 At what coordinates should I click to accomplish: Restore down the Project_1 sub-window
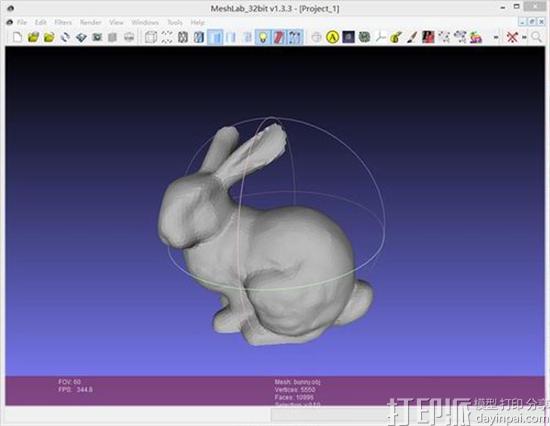(x=532, y=22)
